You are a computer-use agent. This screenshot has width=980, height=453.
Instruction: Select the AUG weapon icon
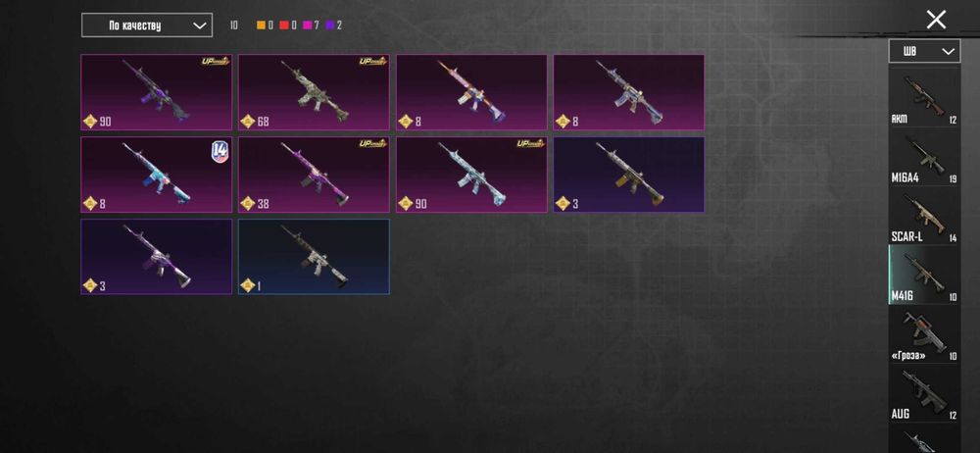[x=924, y=393]
